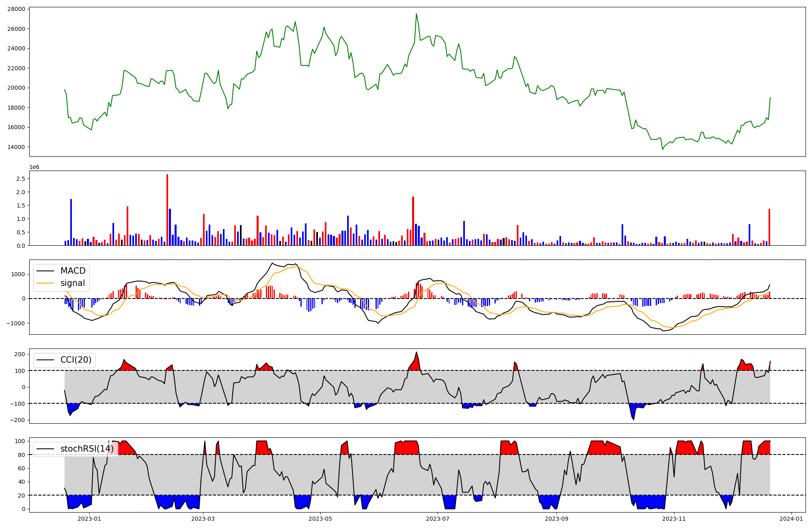Click the 1e6 volume scale label
812x528 pixels.
point(34,167)
